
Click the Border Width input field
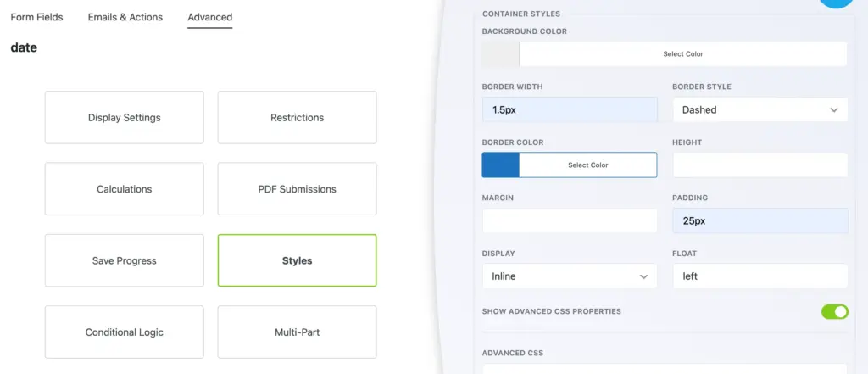click(569, 109)
